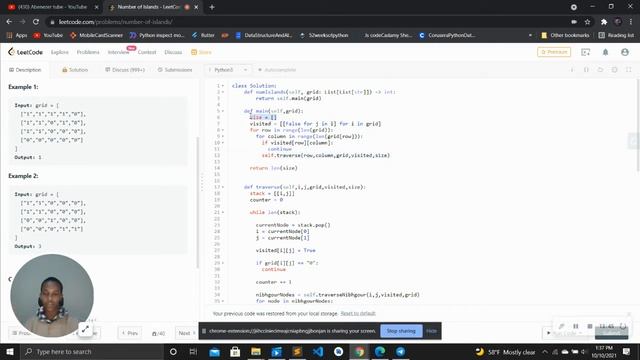This screenshot has width=640, height=360.
Task: Open Sublime Text from taskbar
Action: click(297, 351)
